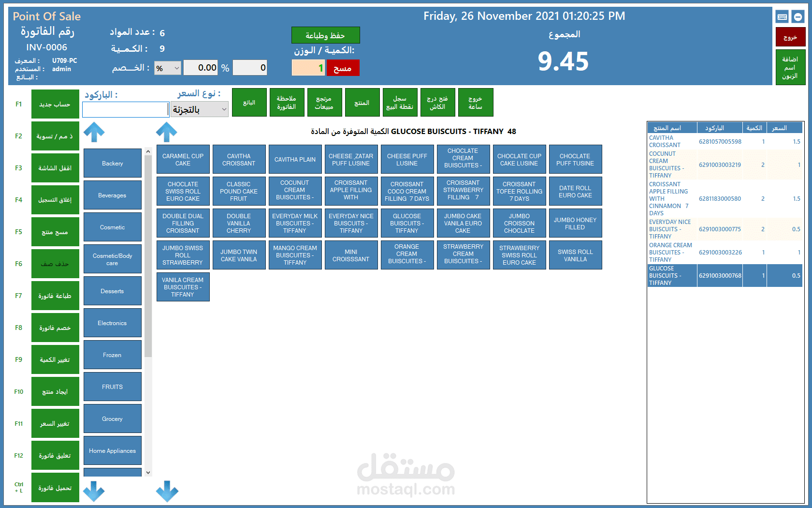Select the Desserts category

(113, 291)
